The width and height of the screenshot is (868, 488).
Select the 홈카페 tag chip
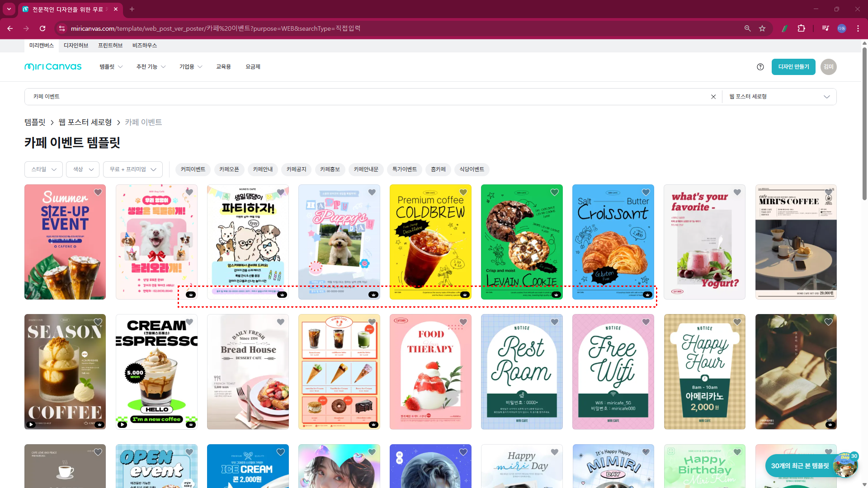pos(438,169)
